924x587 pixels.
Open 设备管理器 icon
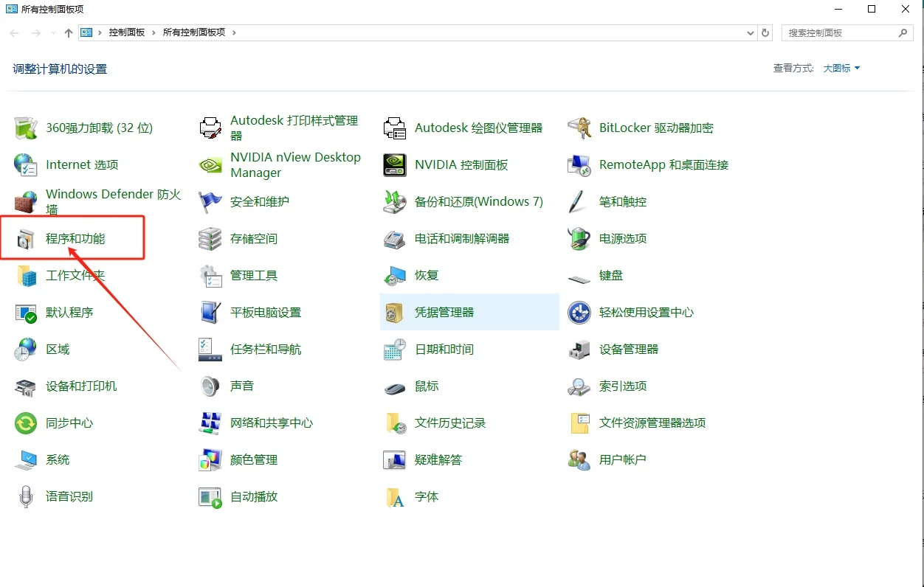pos(579,349)
